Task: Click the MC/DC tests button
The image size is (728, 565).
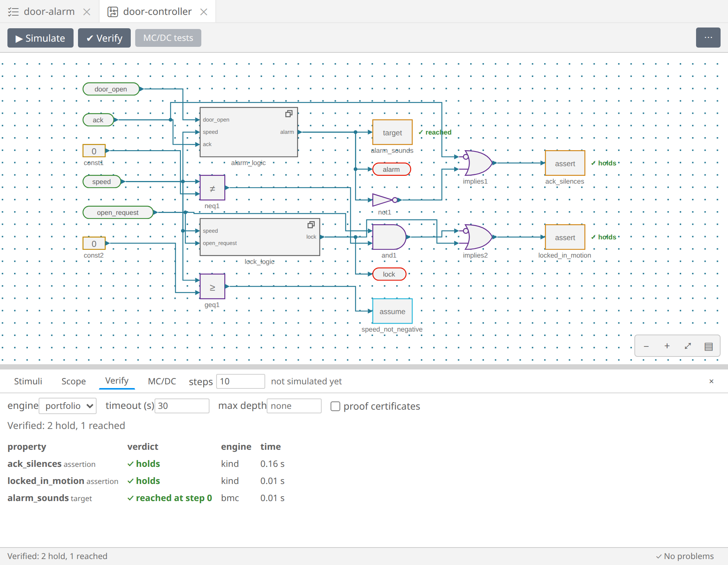Action: tap(168, 38)
